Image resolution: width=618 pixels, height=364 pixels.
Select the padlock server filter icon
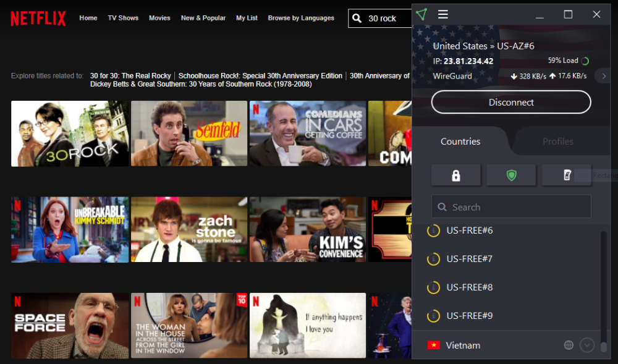tap(455, 175)
